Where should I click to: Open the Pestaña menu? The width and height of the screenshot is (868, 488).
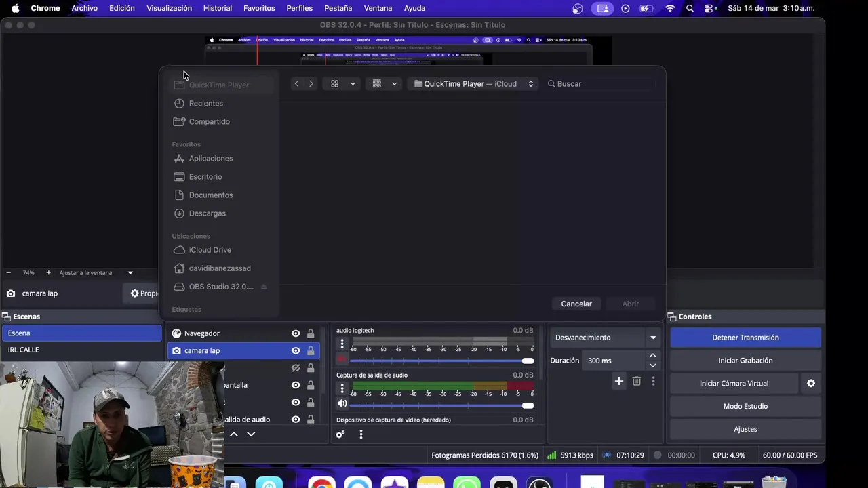point(338,8)
